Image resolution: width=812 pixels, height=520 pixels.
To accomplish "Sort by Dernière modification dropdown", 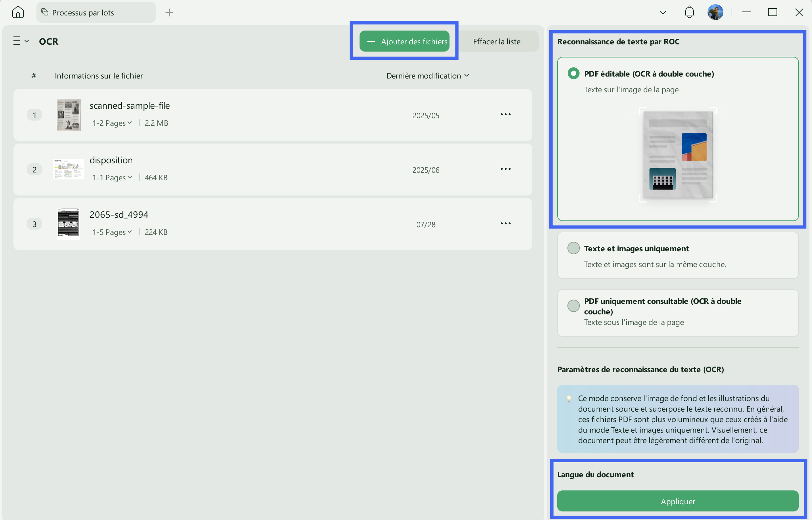I will tap(428, 76).
